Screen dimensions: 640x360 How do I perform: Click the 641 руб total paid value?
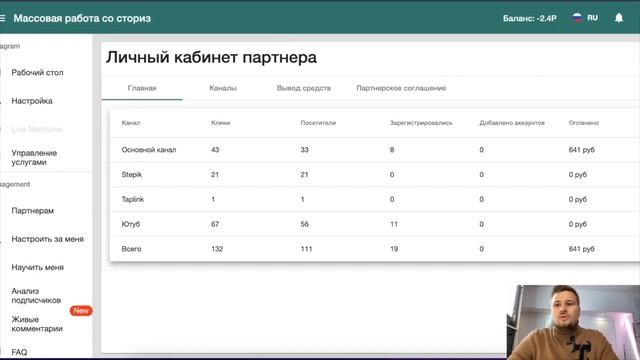(582, 249)
